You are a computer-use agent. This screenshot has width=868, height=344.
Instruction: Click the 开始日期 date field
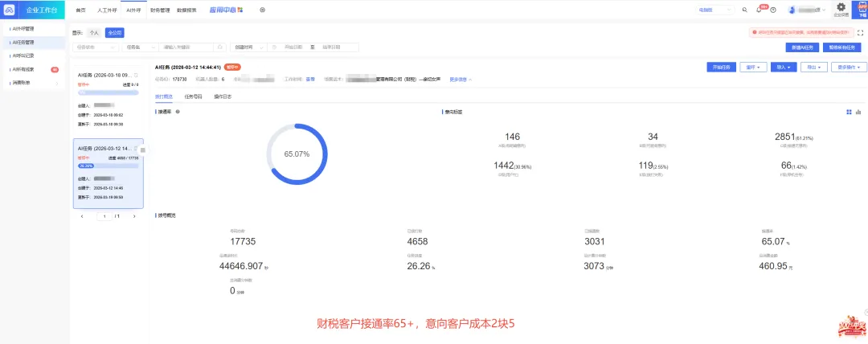294,47
